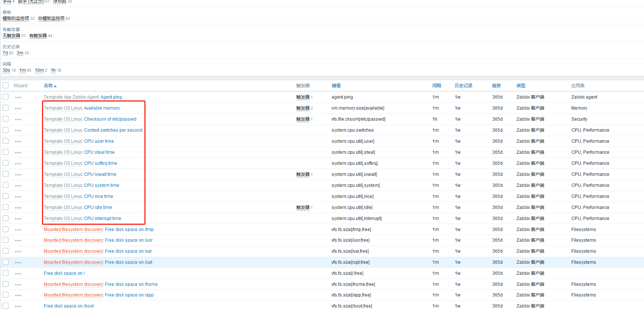The width and height of the screenshot is (644, 309).
Task: Filter history by 3m
Action: pos(20,53)
